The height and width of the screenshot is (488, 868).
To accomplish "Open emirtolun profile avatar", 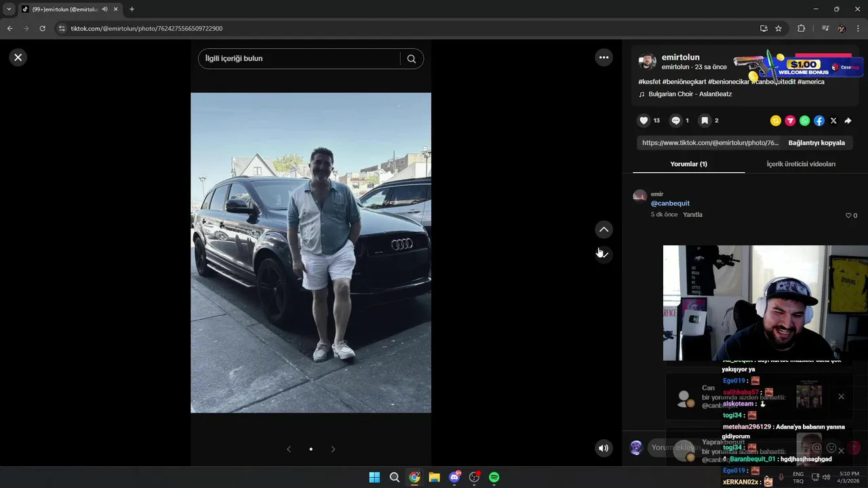I will click(648, 62).
